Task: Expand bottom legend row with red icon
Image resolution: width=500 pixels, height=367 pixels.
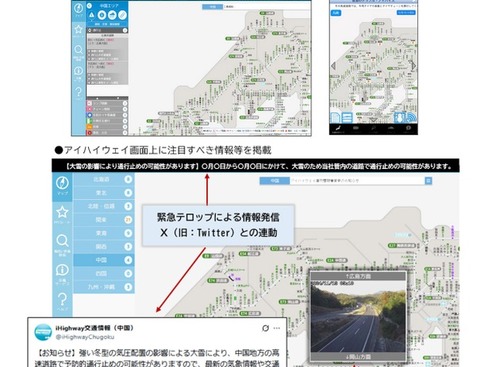Action: point(107,132)
